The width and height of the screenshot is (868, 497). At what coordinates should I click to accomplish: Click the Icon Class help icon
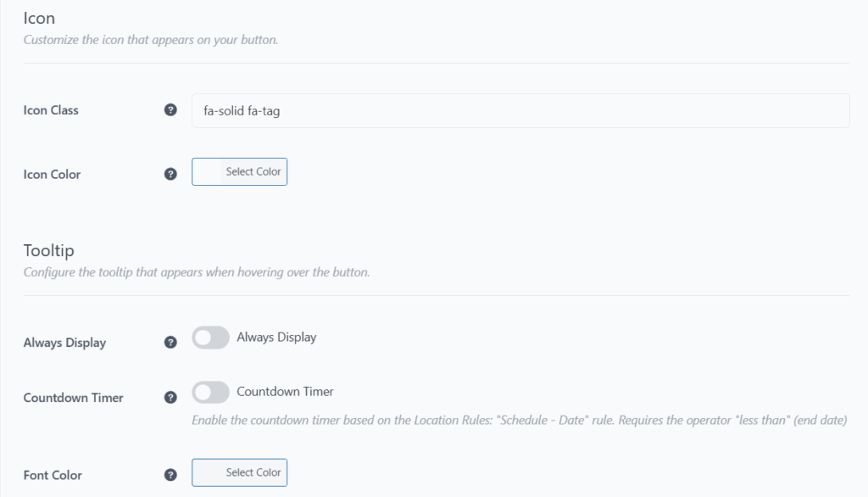[170, 109]
